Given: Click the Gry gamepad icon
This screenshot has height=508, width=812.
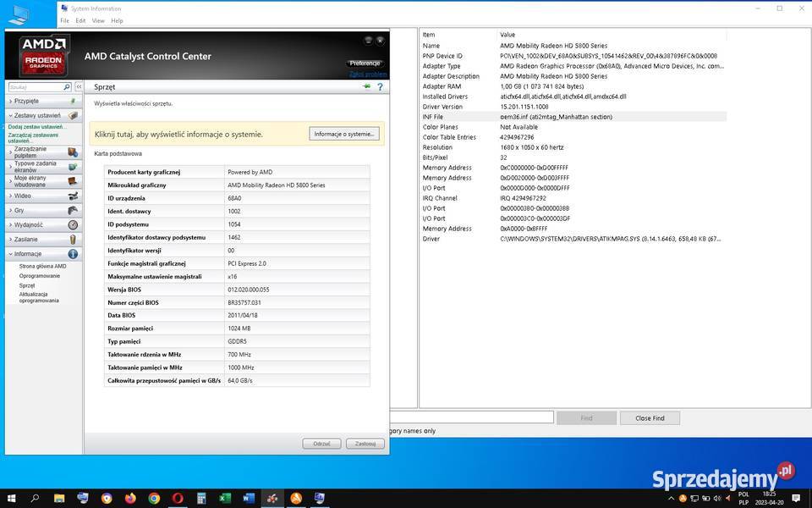Looking at the screenshot, I should (x=73, y=211).
